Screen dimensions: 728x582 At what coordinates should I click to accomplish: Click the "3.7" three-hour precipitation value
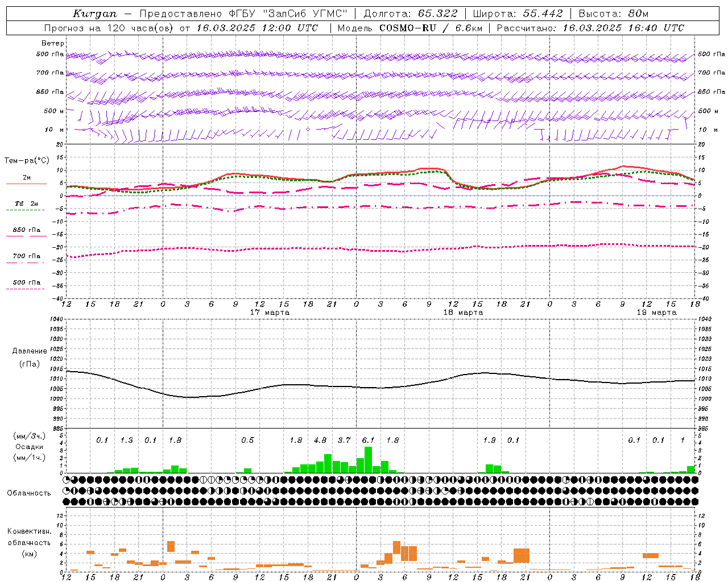click(344, 440)
